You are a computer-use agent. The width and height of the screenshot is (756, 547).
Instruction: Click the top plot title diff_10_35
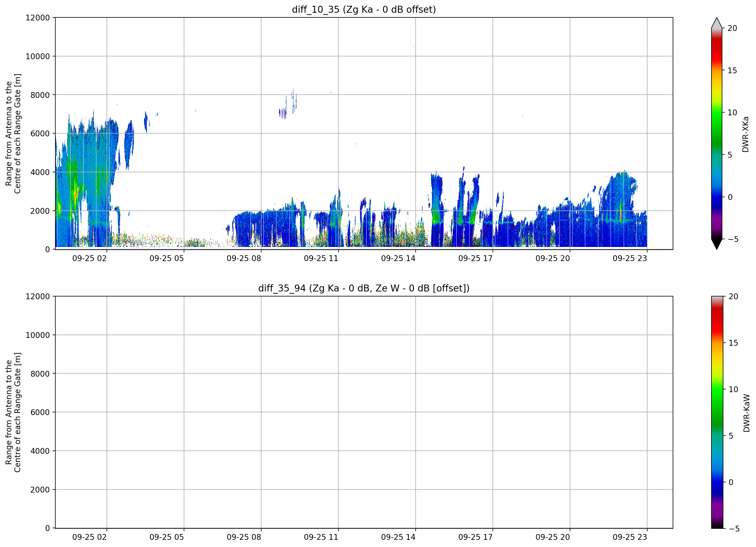tap(364, 9)
